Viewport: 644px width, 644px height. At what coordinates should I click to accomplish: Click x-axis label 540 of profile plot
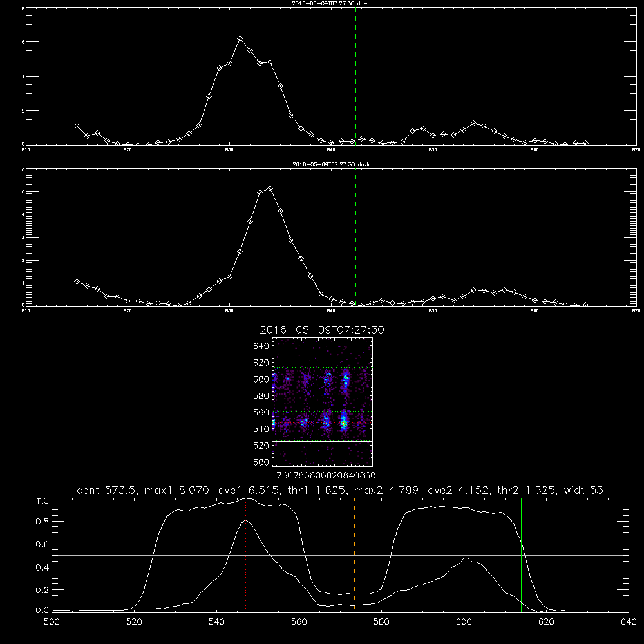[216, 621]
